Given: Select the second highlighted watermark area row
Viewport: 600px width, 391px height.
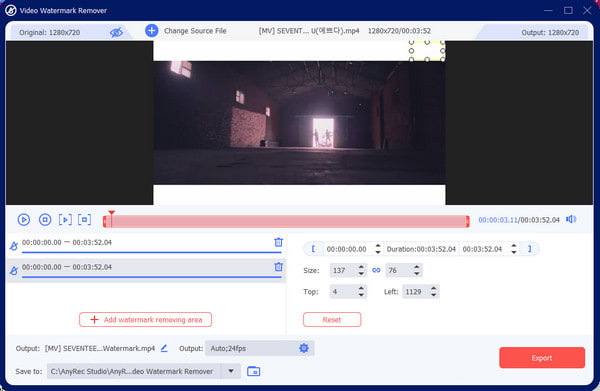Looking at the screenshot, I should [146, 270].
